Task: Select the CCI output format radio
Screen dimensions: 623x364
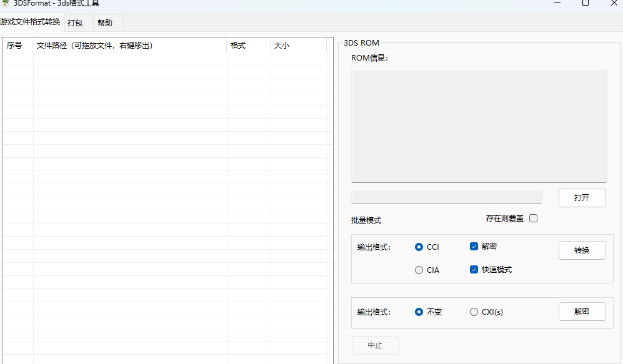Action: pos(419,247)
